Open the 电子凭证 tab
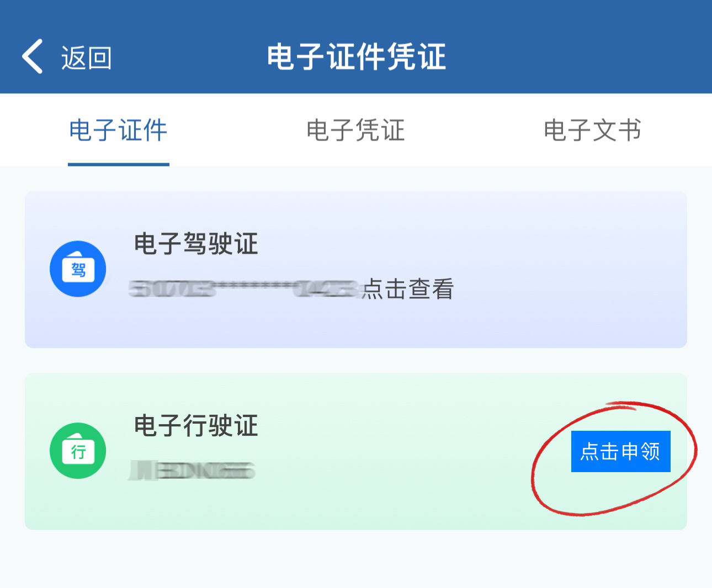 [x=355, y=131]
